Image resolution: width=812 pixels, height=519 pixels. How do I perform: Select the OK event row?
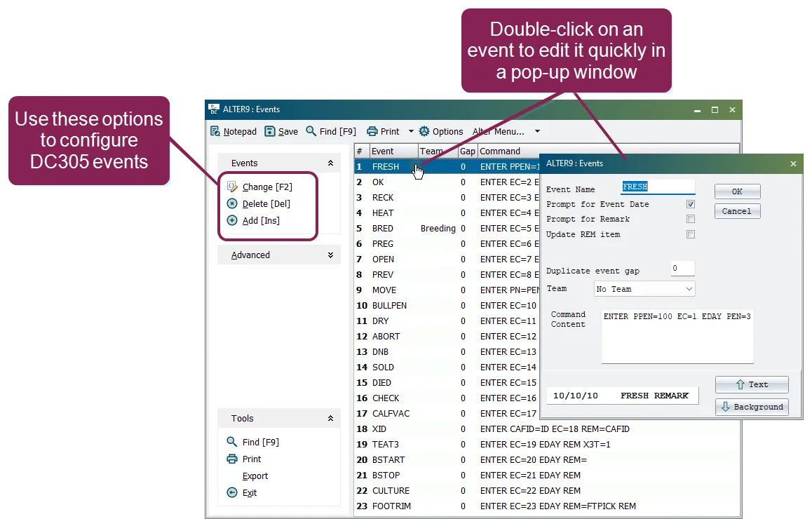pos(447,182)
